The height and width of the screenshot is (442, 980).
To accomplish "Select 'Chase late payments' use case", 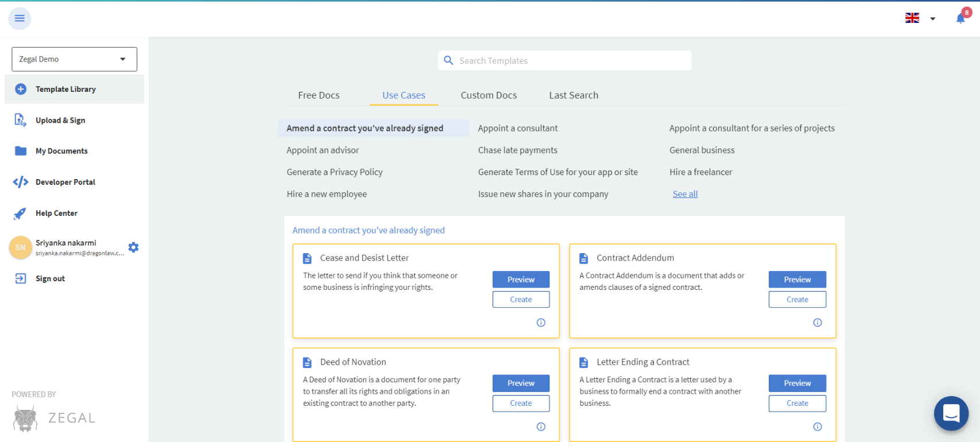I will click(x=517, y=150).
